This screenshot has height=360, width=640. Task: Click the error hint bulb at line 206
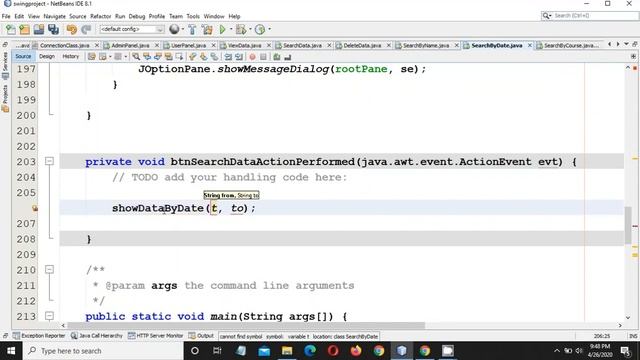click(35, 208)
